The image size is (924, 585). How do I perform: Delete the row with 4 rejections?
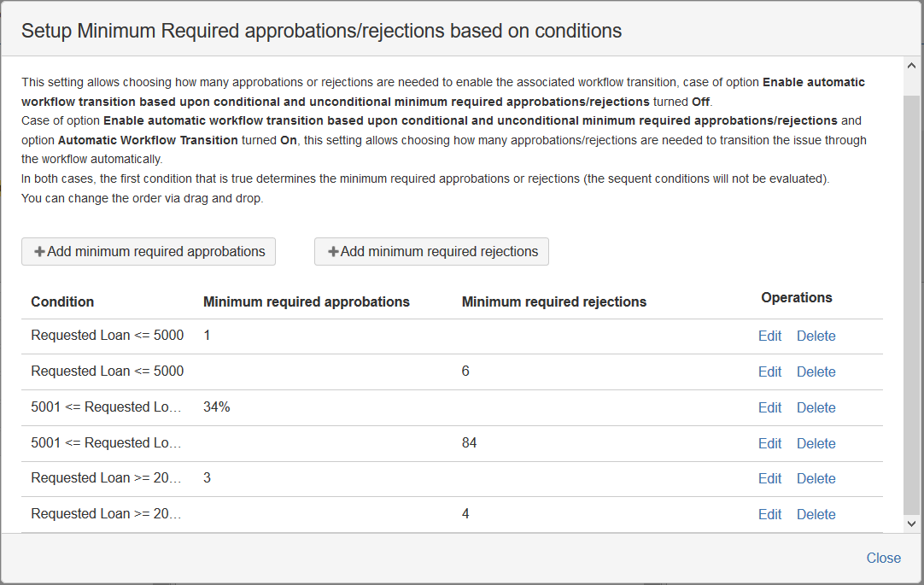coord(816,515)
